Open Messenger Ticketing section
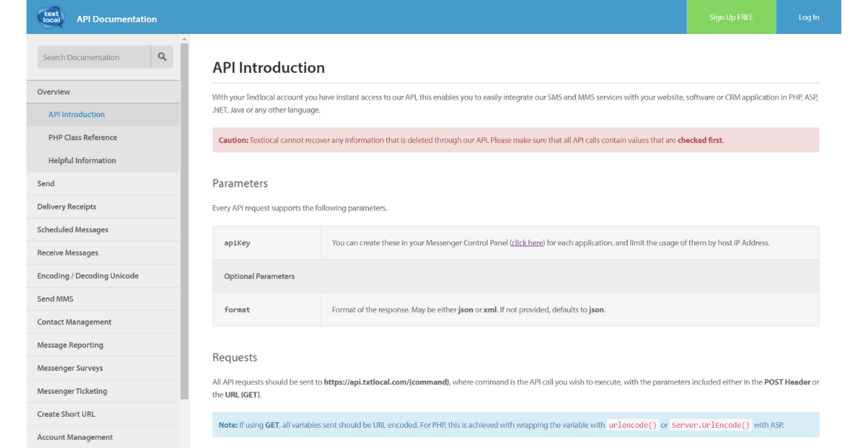 click(x=103, y=392)
